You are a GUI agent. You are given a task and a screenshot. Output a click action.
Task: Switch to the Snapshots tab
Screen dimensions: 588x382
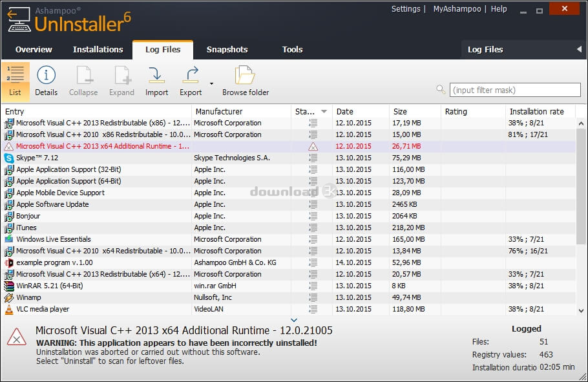click(226, 49)
